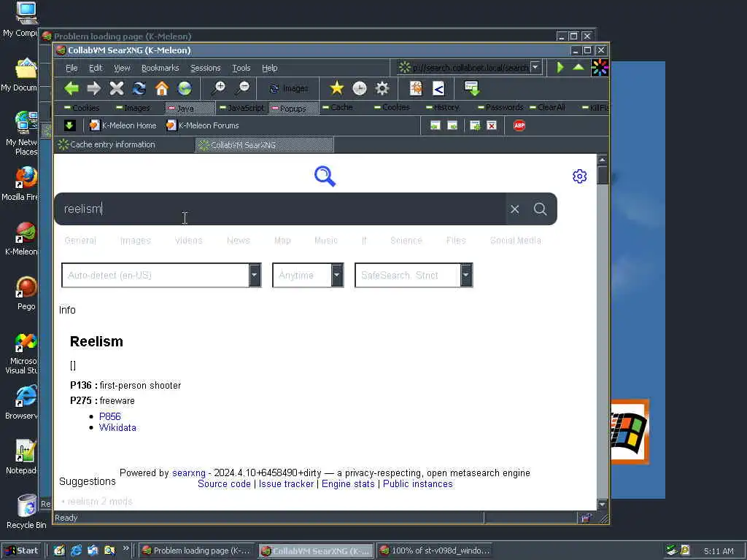The height and width of the screenshot is (560, 747).
Task: Follow the Wikidata link
Action: coord(117,427)
